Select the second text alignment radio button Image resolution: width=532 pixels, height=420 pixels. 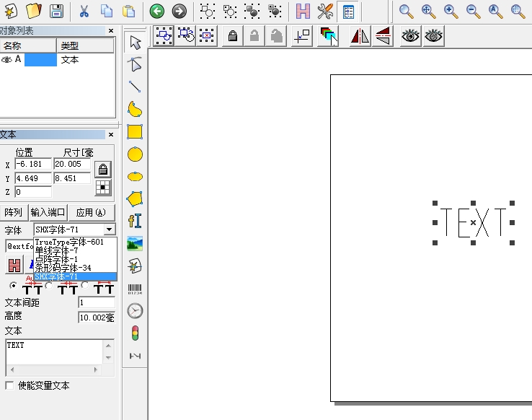point(49,286)
